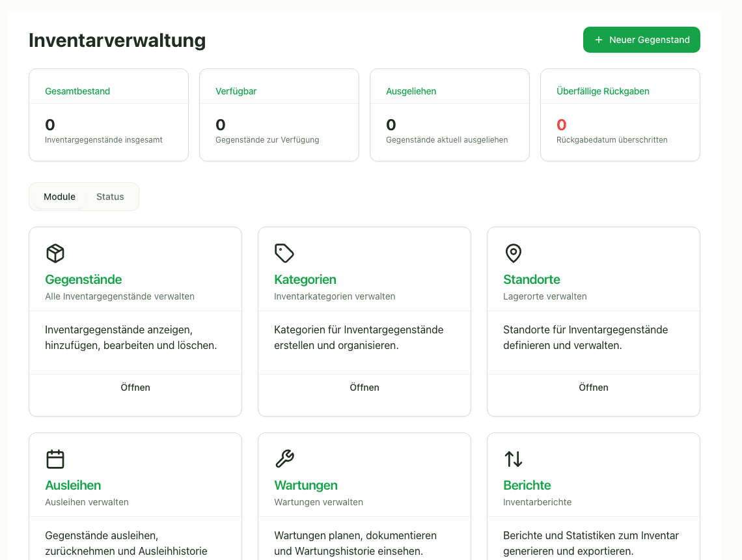
Task: Click the Gegenstände card title
Action: click(x=83, y=279)
